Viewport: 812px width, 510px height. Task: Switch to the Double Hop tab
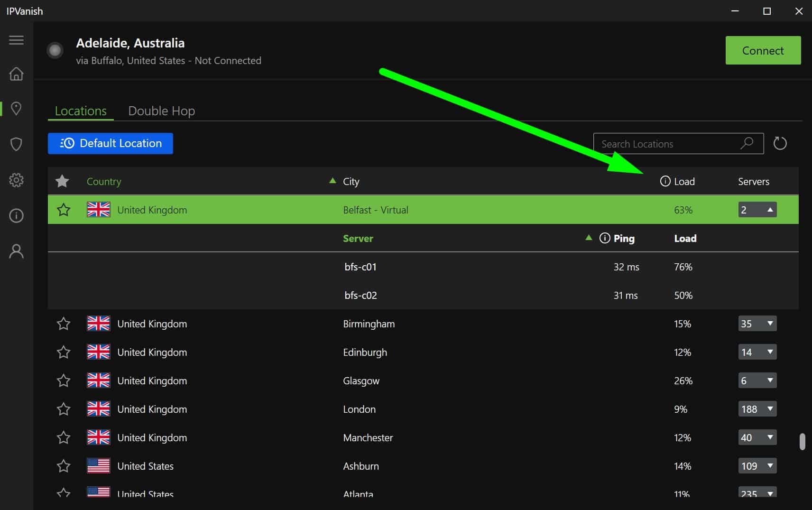click(x=161, y=111)
